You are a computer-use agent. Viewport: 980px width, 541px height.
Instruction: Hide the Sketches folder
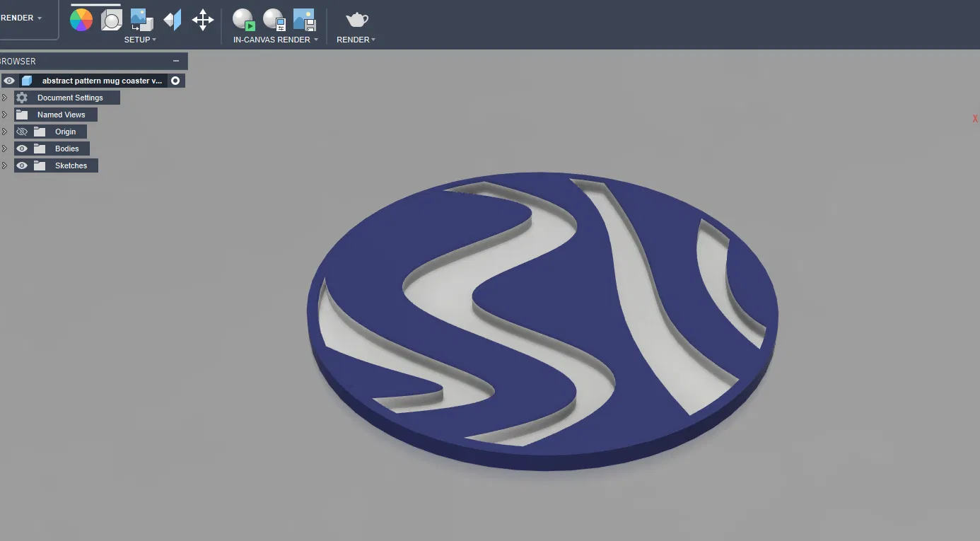pyautogui.click(x=22, y=165)
